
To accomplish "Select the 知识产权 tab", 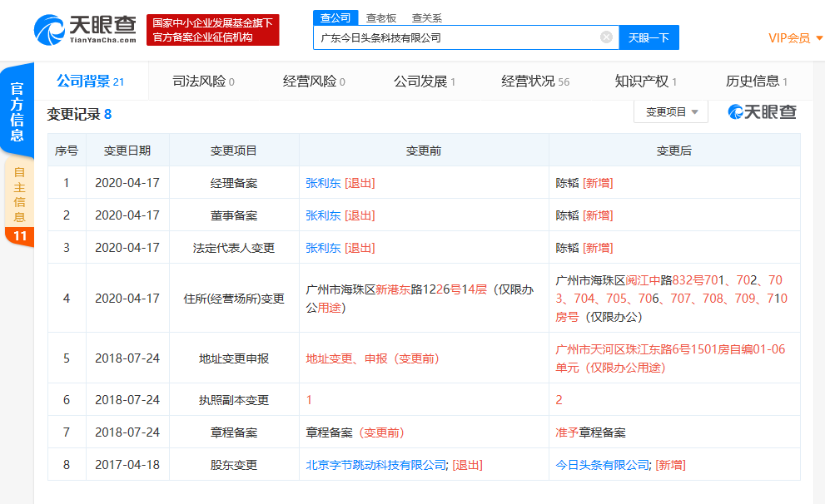I will click(646, 82).
